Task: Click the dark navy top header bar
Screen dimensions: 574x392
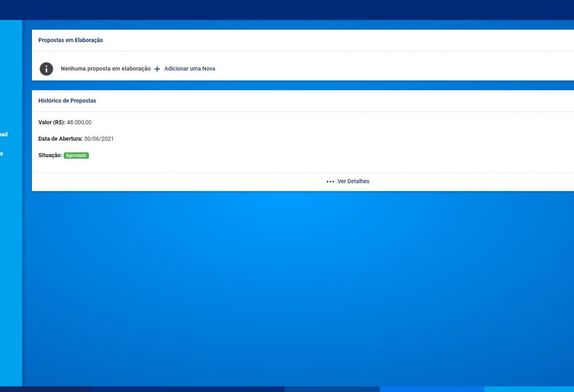Action: 287,10
